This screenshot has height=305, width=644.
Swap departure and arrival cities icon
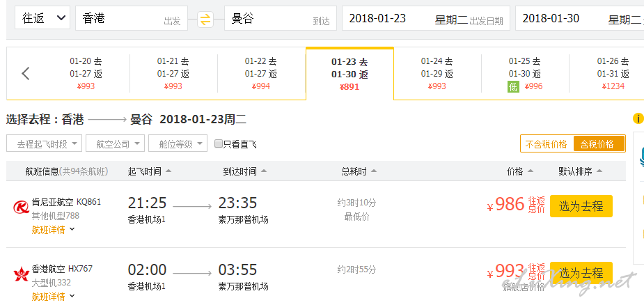tap(205, 19)
